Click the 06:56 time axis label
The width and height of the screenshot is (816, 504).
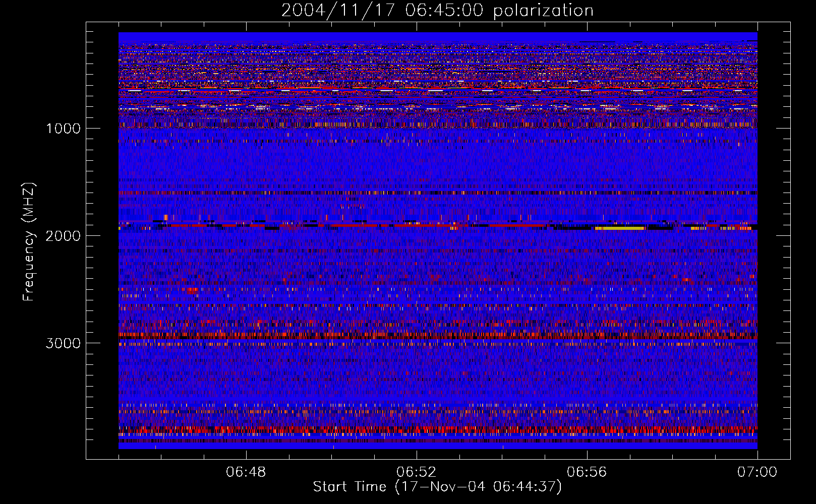[587, 472]
